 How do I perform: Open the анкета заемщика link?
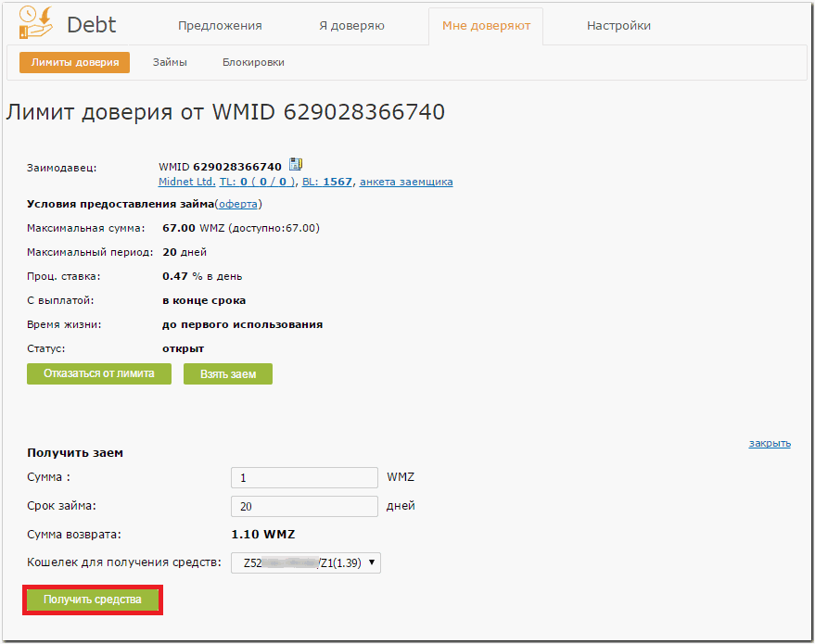tap(406, 182)
